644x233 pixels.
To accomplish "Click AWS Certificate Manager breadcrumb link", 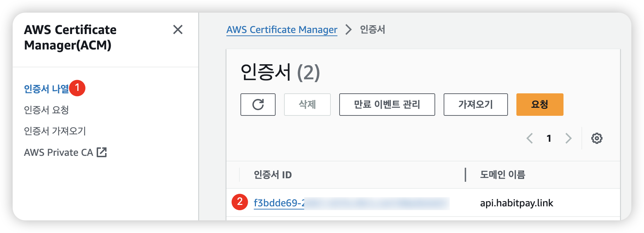I will pyautogui.click(x=282, y=30).
